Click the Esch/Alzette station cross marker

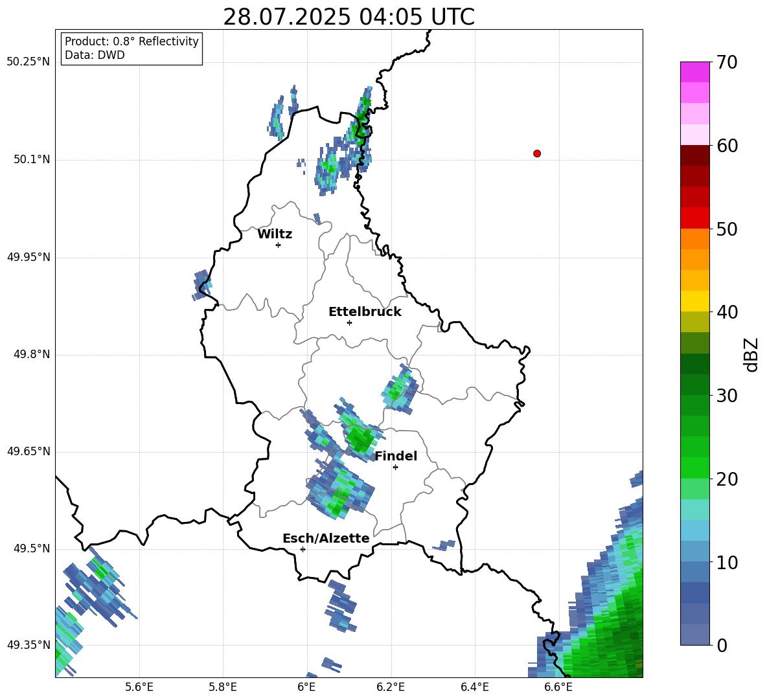pyautogui.click(x=303, y=549)
